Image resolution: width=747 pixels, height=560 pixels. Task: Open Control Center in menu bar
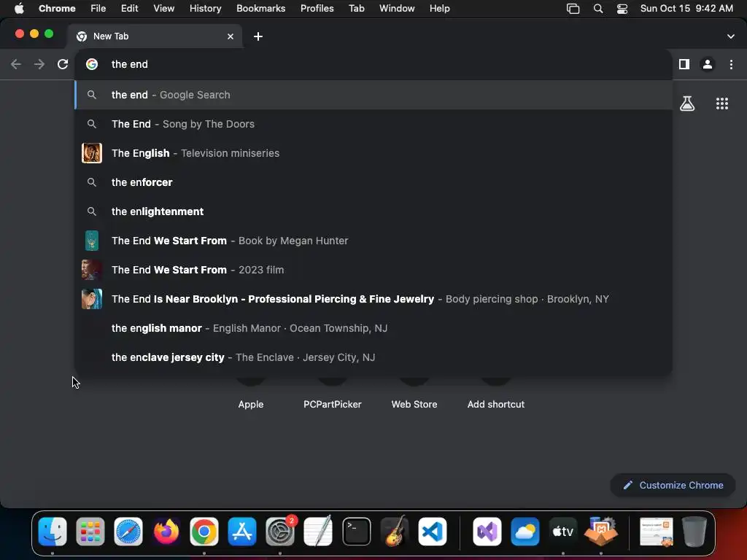tap(622, 9)
